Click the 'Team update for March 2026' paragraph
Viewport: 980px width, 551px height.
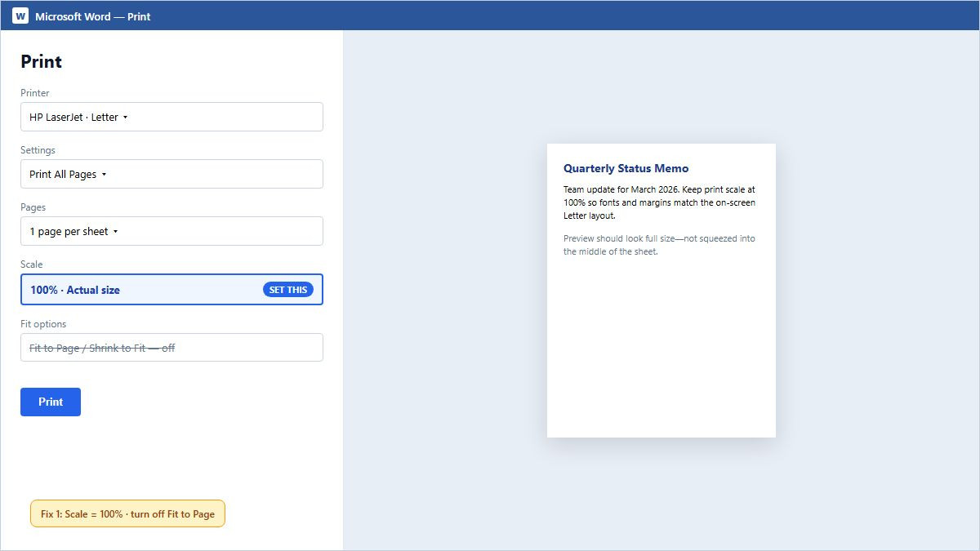pos(661,202)
